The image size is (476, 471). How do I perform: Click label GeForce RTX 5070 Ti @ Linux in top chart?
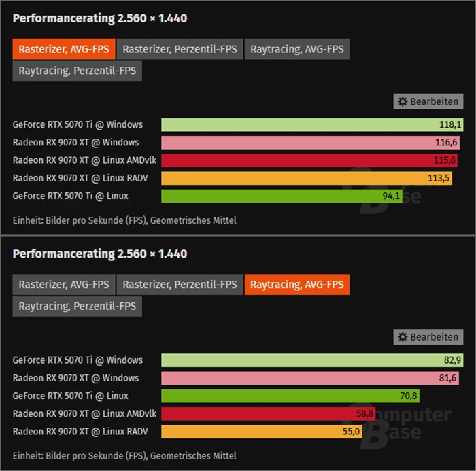pyautogui.click(x=71, y=196)
